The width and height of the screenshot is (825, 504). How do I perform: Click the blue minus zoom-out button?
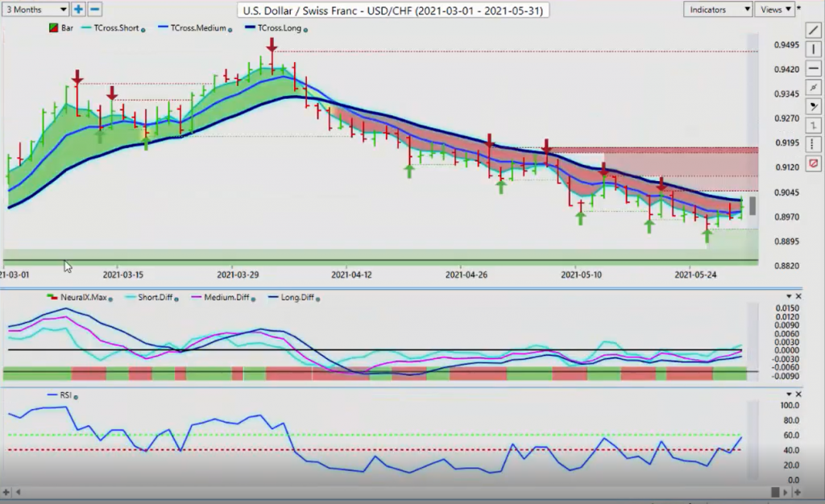click(94, 10)
